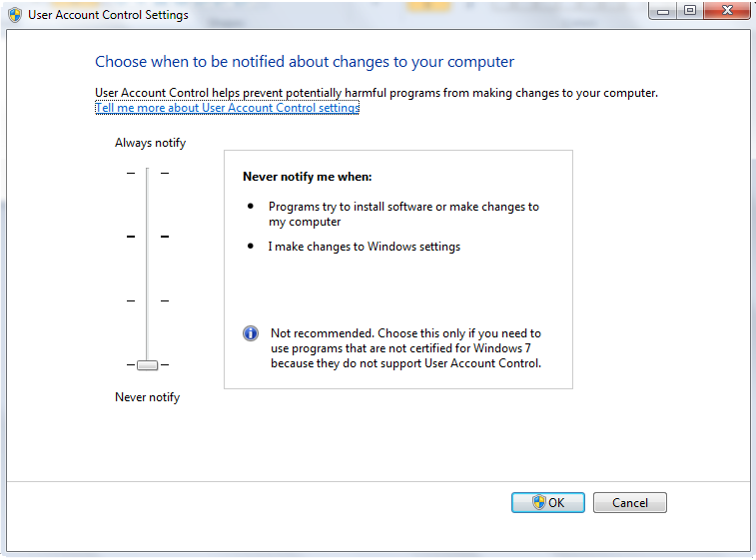Cancel the UAC settings dialog
Screen dimensions: 756x560
coord(630,503)
